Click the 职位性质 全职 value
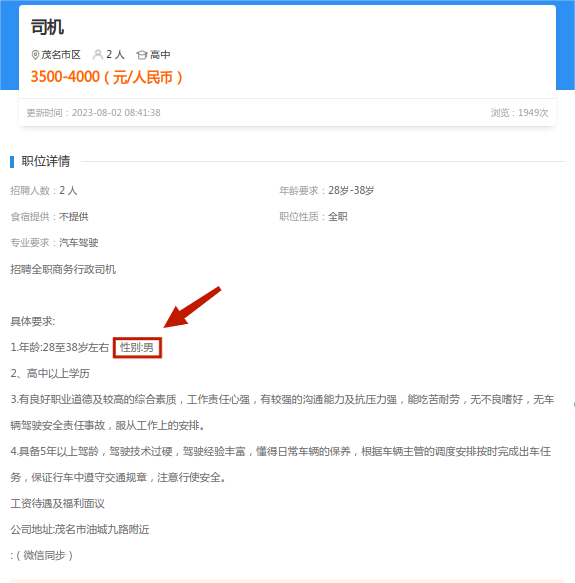This screenshot has height=583, width=575. pos(338,216)
